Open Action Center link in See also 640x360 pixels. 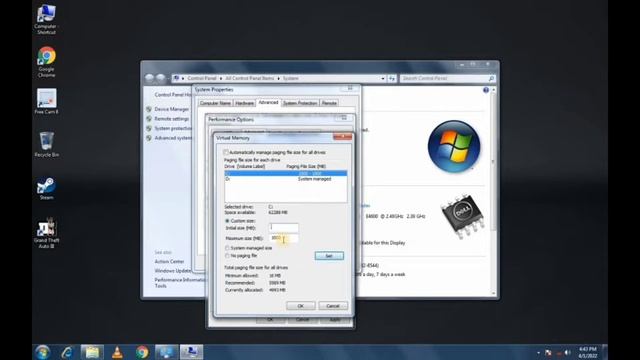point(169,261)
